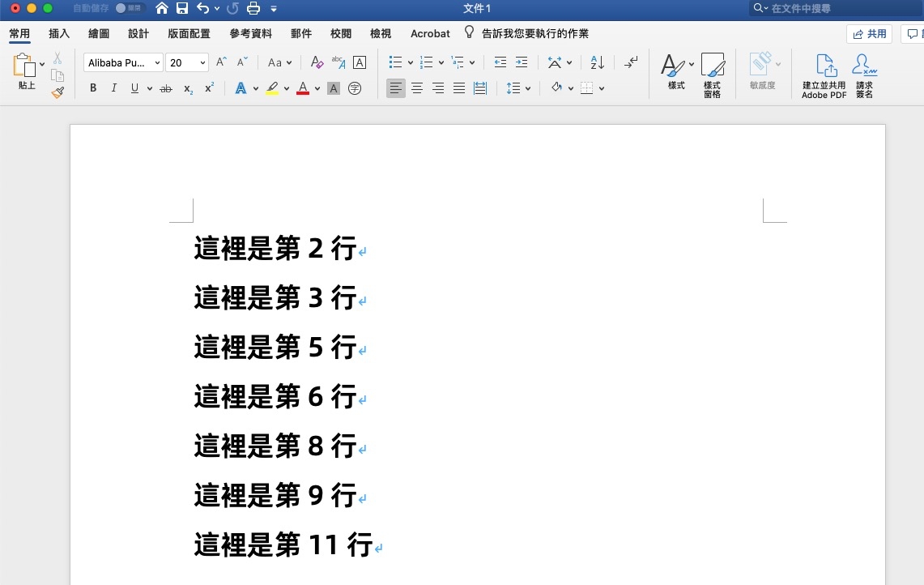Viewport: 924px width, 585px height.
Task: Click the Cut scissors icon
Action: point(57,58)
